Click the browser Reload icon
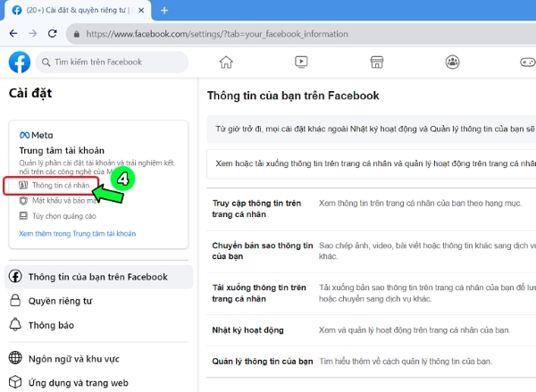Viewport: 536px width, 392px height. (58, 34)
